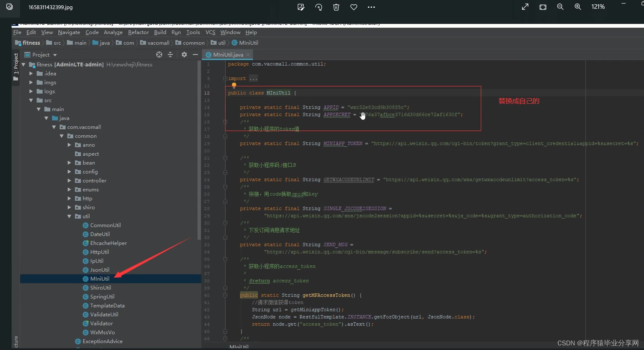Expand the import fold in editor

[225, 78]
